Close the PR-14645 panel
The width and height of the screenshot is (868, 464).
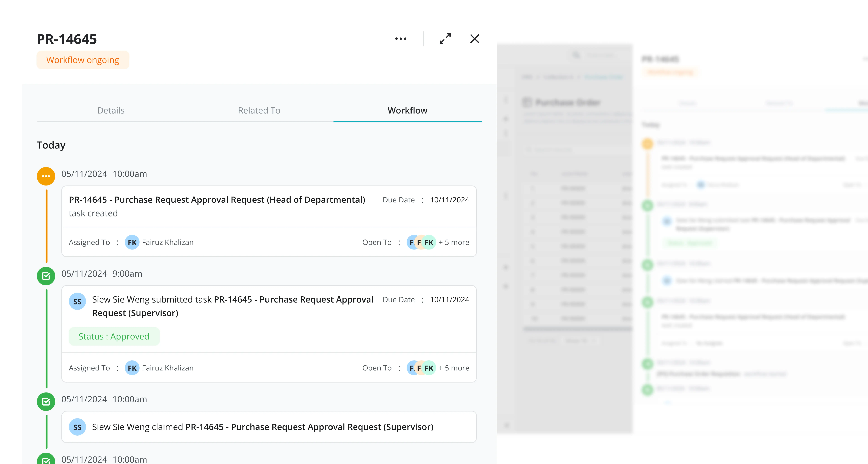474,39
